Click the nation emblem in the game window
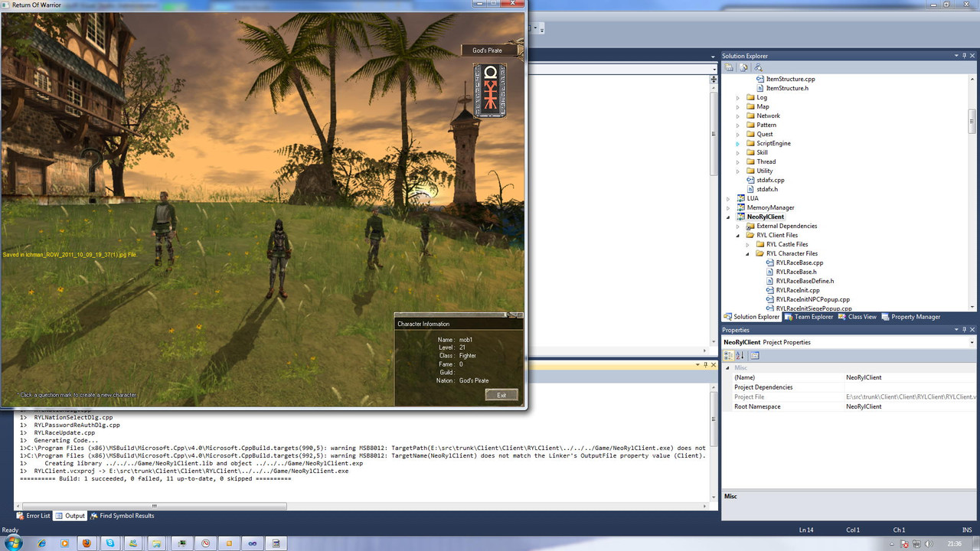980x551 pixels. click(490, 90)
